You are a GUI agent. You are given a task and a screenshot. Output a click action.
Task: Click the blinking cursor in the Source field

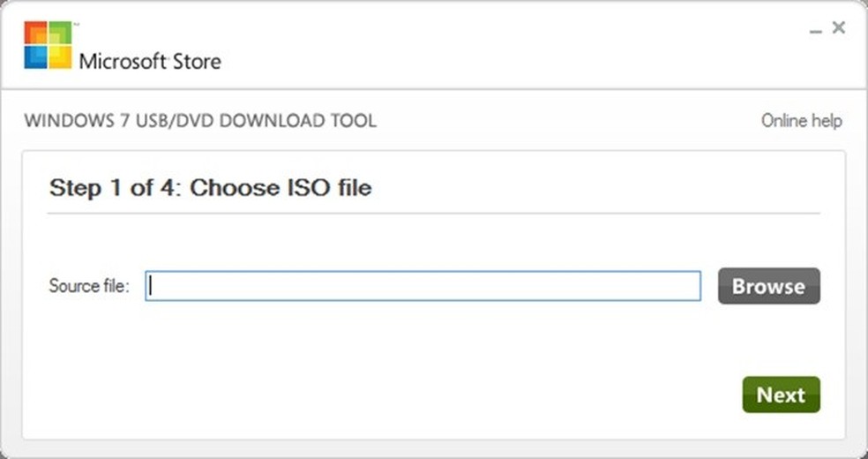click(151, 286)
